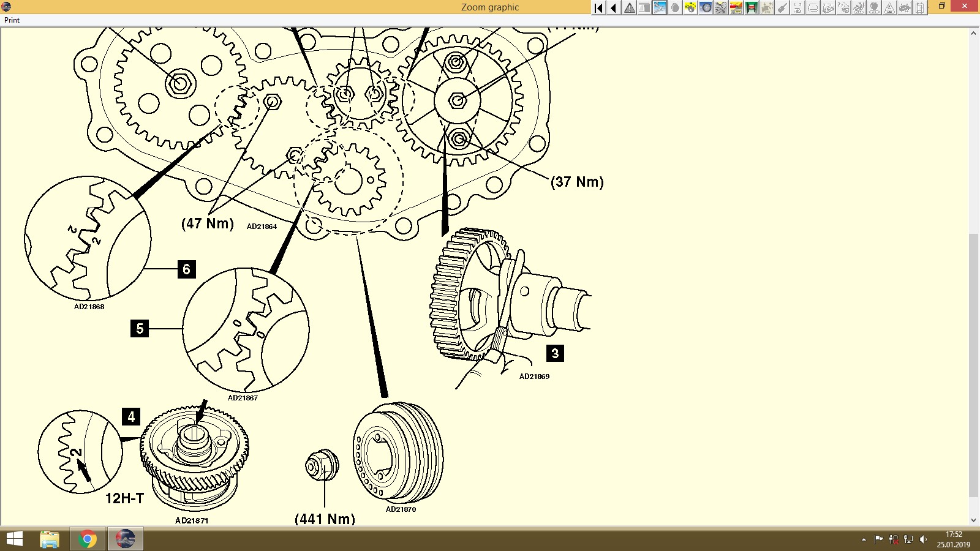980x551 pixels.
Task: Click the previous graphic arrow on the toolbar
Action: (613, 9)
